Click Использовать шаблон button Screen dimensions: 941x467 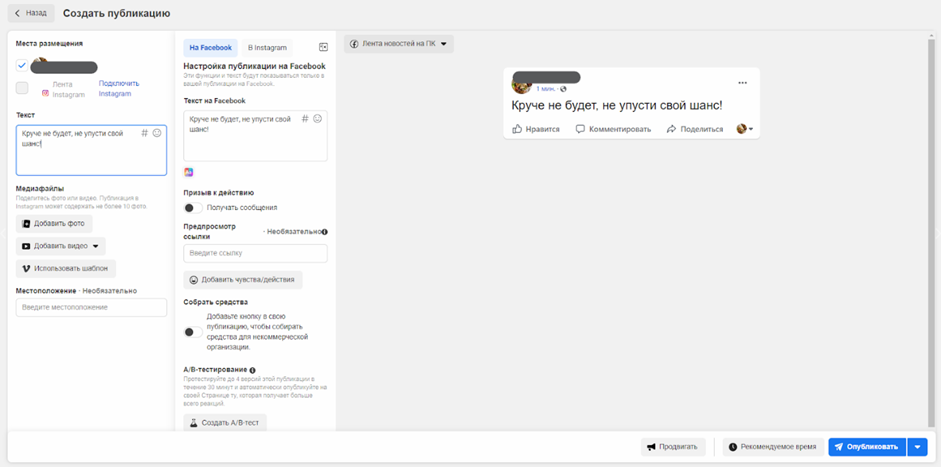(65, 268)
